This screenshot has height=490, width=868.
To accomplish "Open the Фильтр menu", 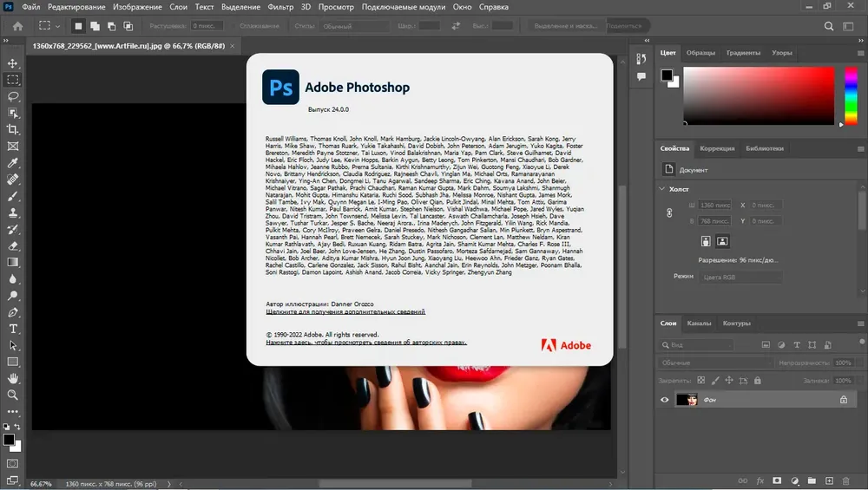I will [x=280, y=7].
